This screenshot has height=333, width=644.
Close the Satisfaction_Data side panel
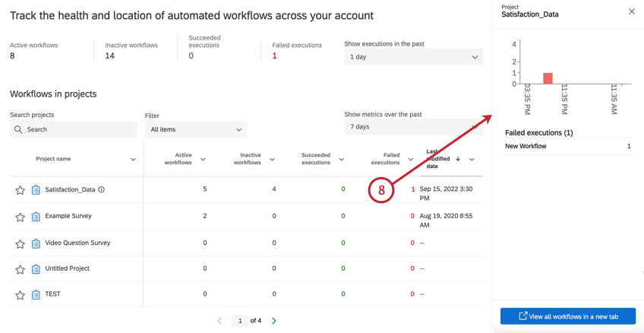pos(631,11)
